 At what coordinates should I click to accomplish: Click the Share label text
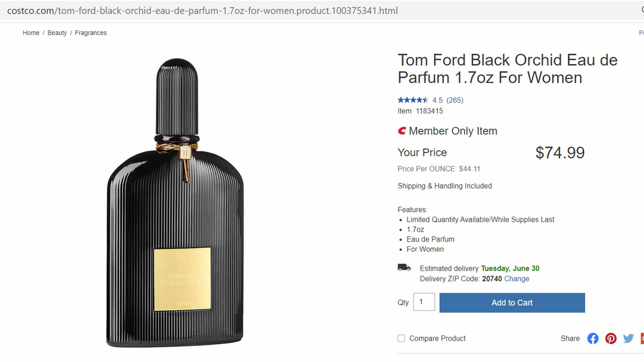click(x=570, y=339)
